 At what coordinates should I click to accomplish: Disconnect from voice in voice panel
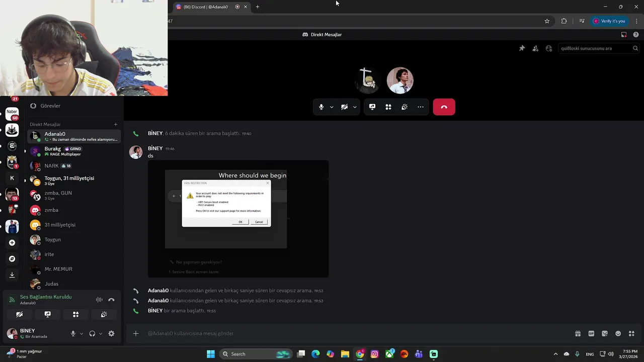(111, 300)
